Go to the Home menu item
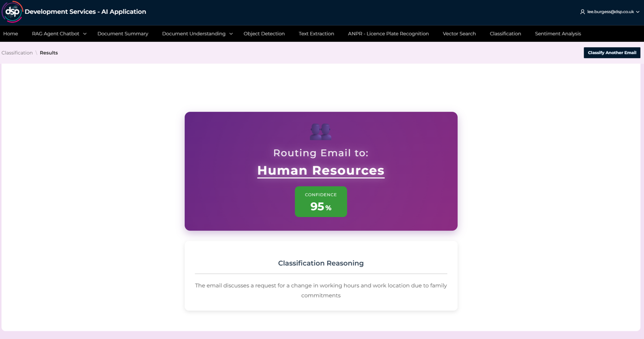The image size is (644, 339). (11, 34)
